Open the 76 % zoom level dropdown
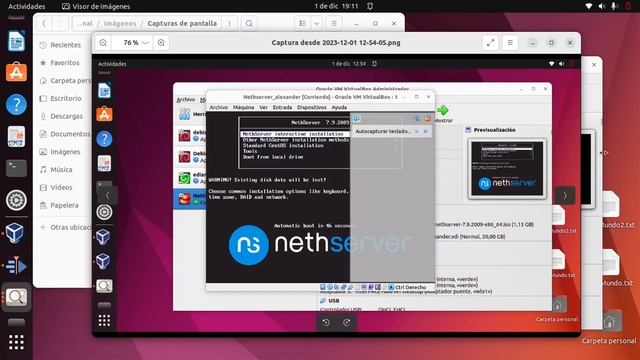Image resolution: width=640 pixels, height=360 pixels. pyautogui.click(x=137, y=43)
